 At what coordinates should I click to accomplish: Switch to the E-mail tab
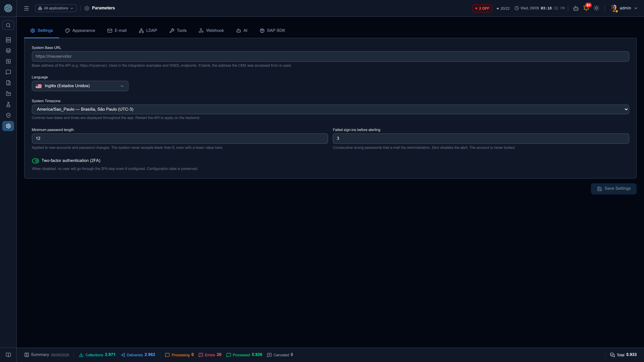[x=117, y=31]
